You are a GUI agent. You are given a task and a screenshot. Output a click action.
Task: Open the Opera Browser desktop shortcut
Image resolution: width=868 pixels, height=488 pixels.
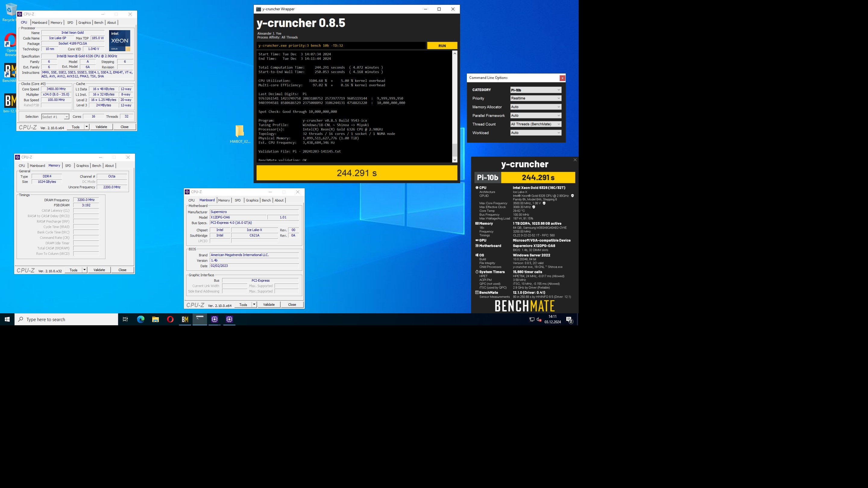(11, 44)
